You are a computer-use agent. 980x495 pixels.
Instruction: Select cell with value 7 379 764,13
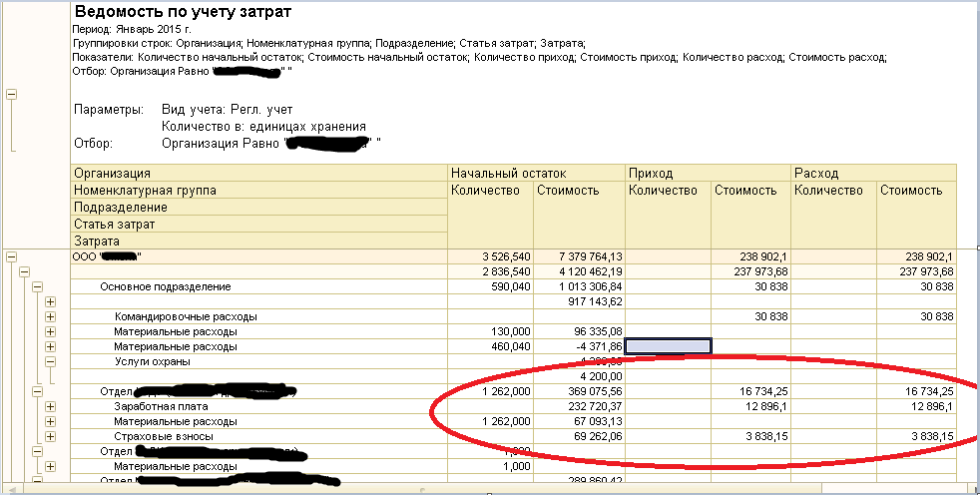579,256
